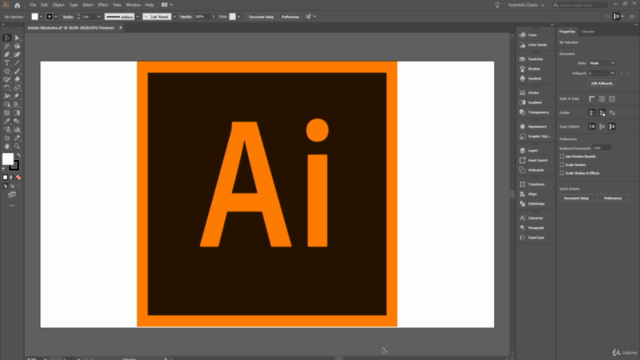
Task: Click Edit Artboards button
Action: pos(602,84)
